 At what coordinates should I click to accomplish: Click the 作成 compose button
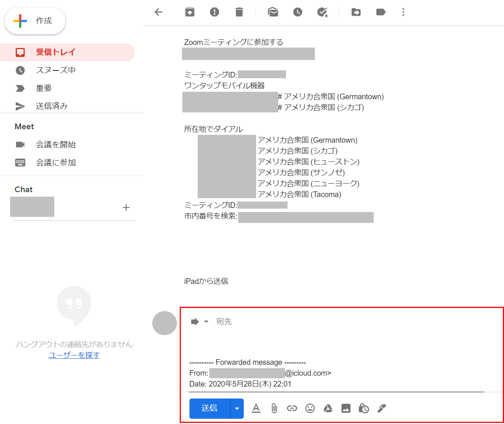[x=35, y=21]
